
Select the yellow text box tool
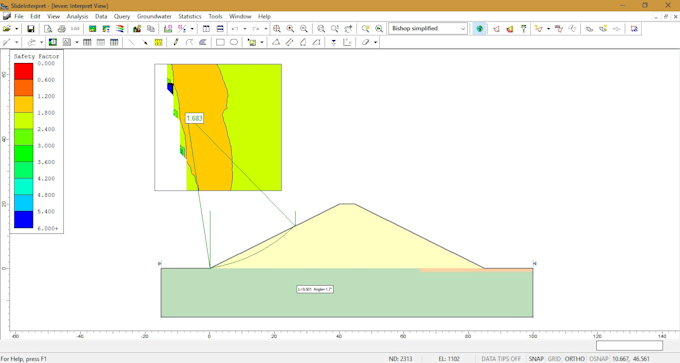158,42
